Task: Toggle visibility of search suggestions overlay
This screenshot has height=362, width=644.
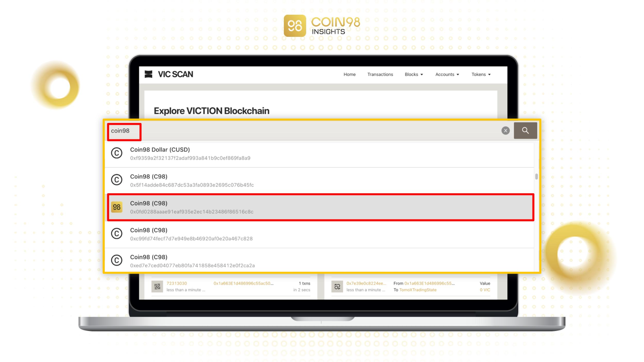Action: tap(505, 130)
